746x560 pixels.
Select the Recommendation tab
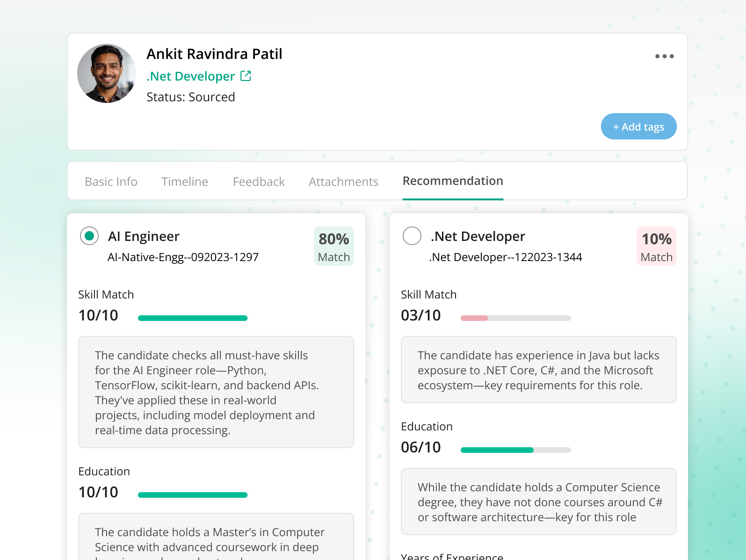click(453, 181)
